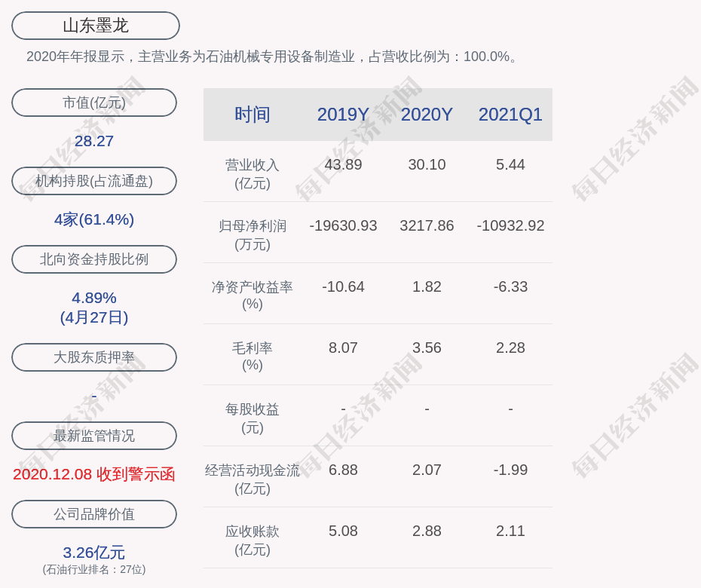Select the 4.89% northbound holding value

click(x=94, y=298)
